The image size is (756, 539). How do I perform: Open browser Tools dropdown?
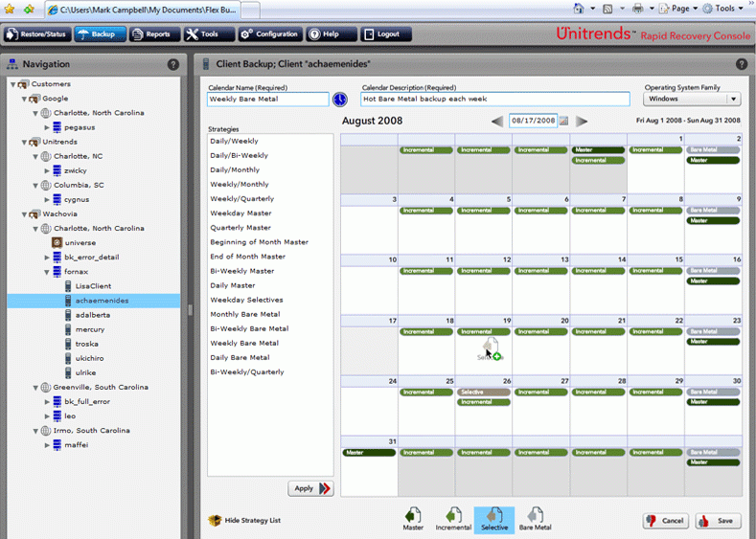[723, 9]
